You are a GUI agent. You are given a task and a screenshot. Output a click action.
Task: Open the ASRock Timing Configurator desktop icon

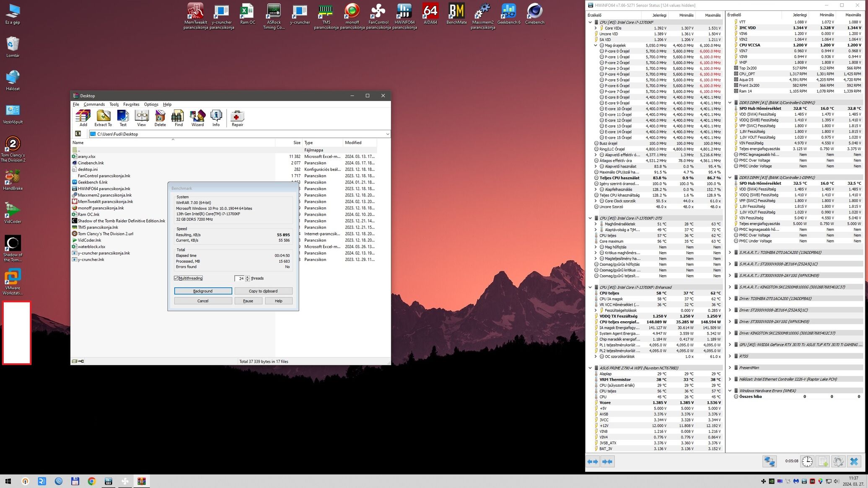click(x=274, y=16)
